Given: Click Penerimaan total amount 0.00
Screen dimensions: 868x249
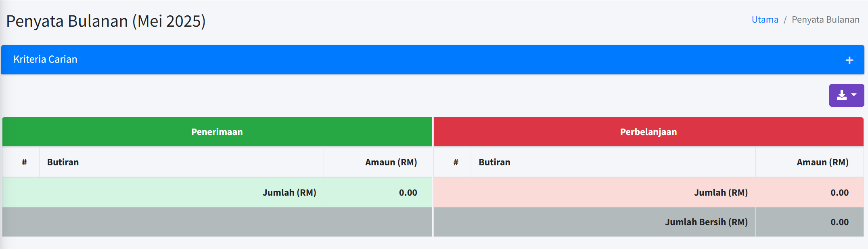Looking at the screenshot, I should point(408,192).
